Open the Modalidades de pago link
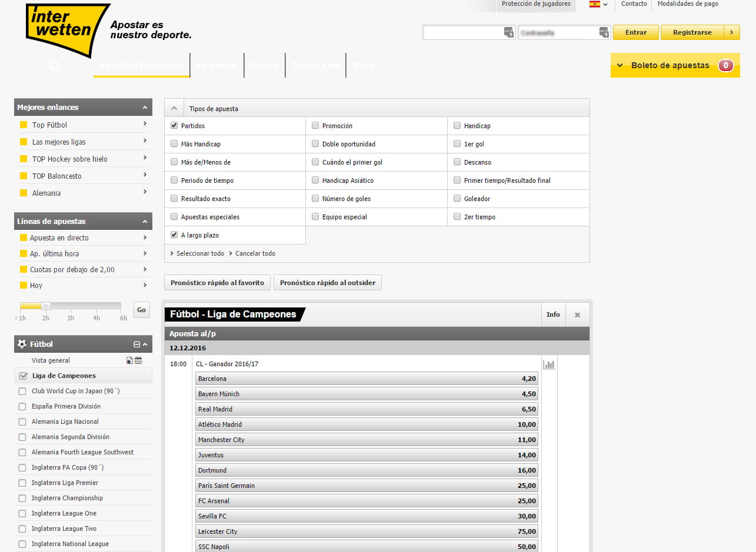Image resolution: width=756 pixels, height=552 pixels. pyautogui.click(x=687, y=4)
